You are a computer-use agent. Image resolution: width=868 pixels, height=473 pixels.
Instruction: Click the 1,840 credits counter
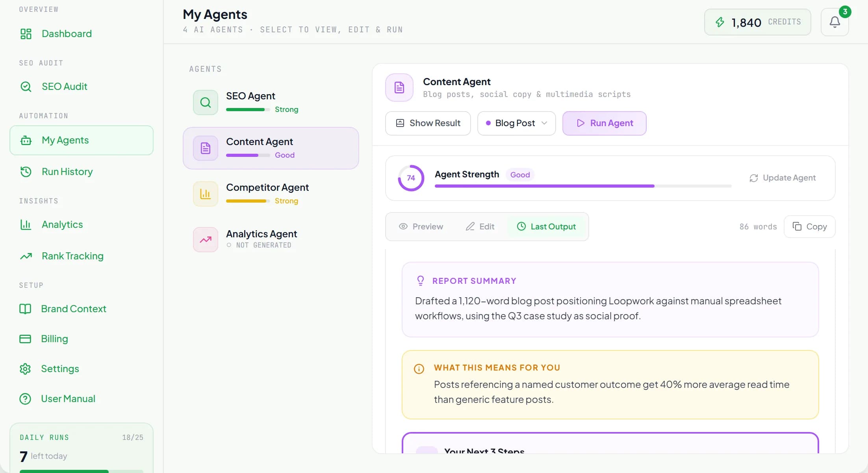(758, 22)
